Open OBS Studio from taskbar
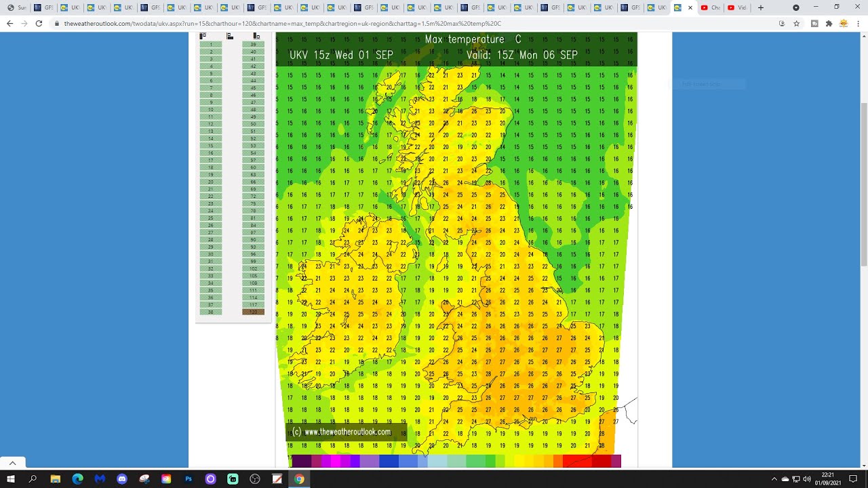 coord(255,479)
